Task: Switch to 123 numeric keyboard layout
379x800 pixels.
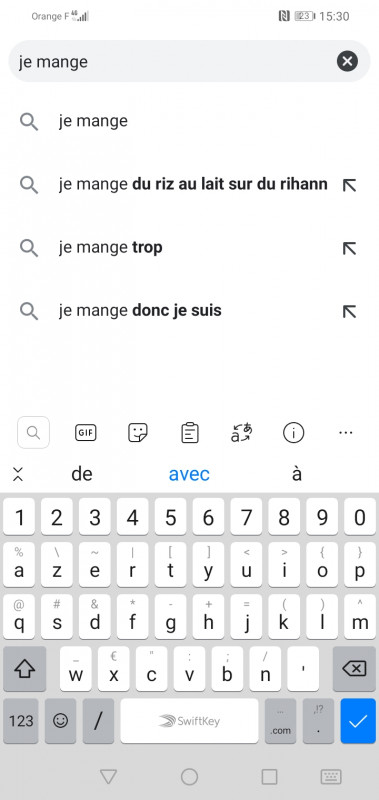Action: point(21,721)
